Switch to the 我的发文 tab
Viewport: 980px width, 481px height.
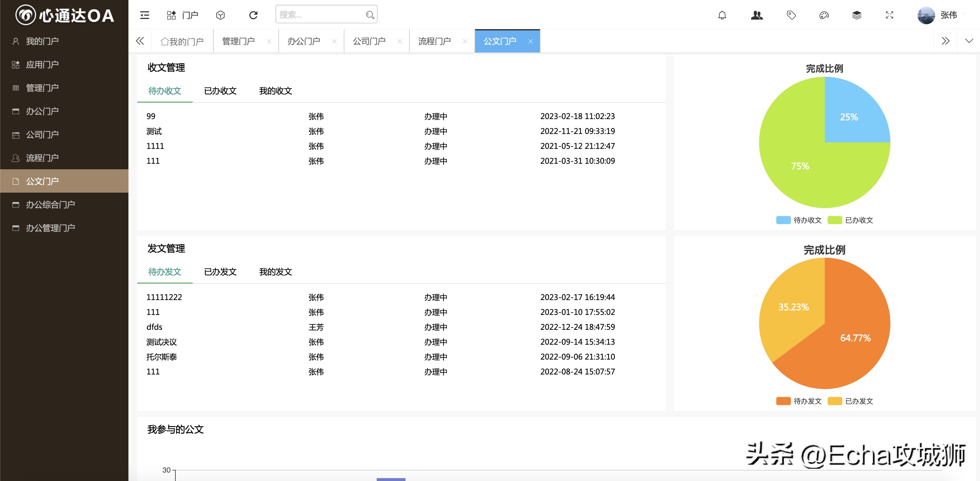pos(275,272)
